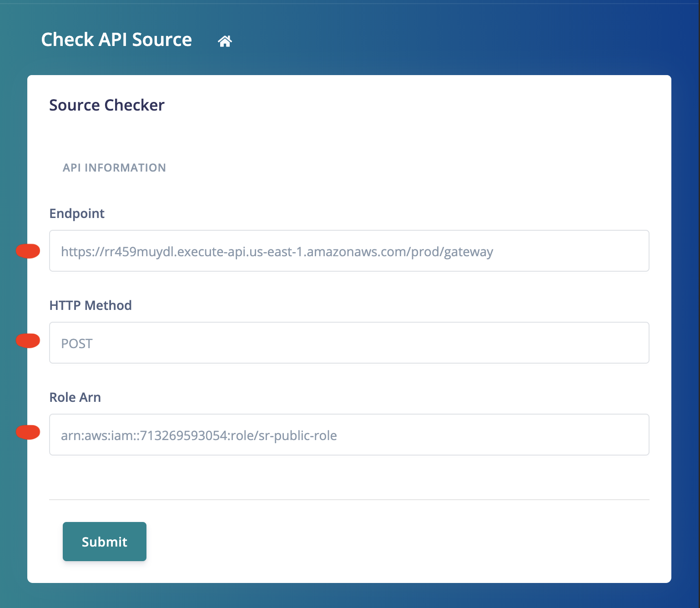Click the red marker beside HTTP Method field
700x608 pixels.
(28, 340)
